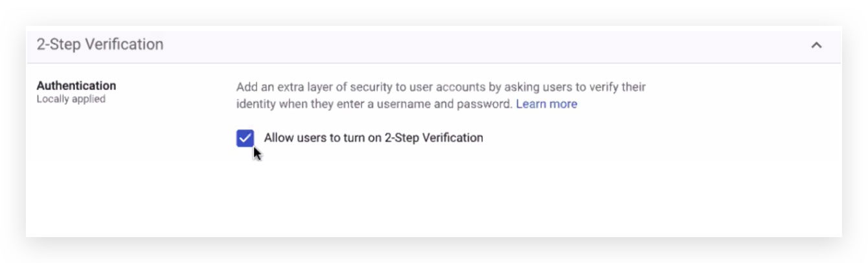Click the up-arrow icon in section header
This screenshot has height=263, width=868.
816,45
